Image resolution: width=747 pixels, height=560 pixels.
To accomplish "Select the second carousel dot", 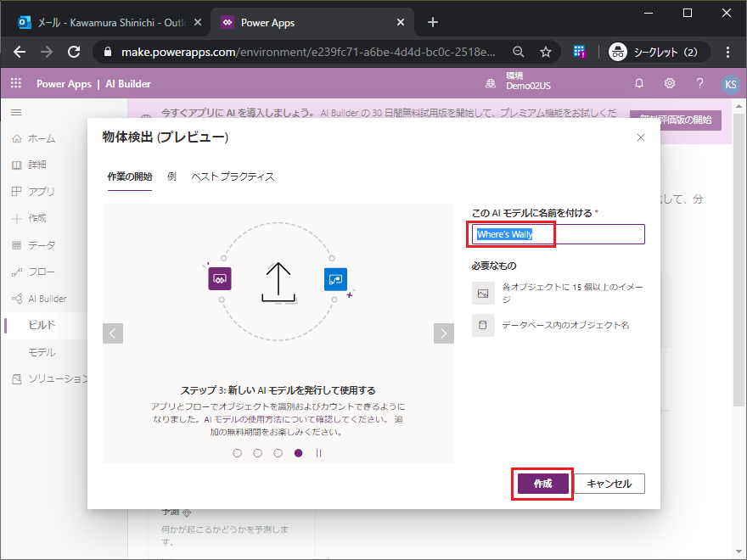I will click(258, 453).
